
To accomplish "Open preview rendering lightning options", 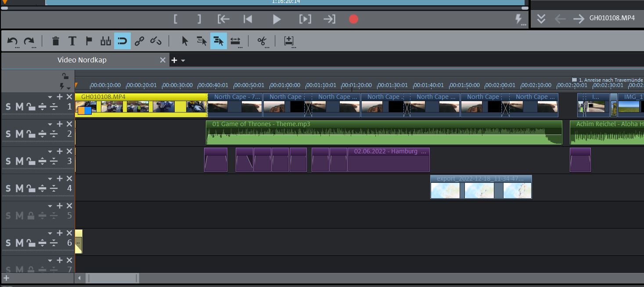I will [x=520, y=19].
